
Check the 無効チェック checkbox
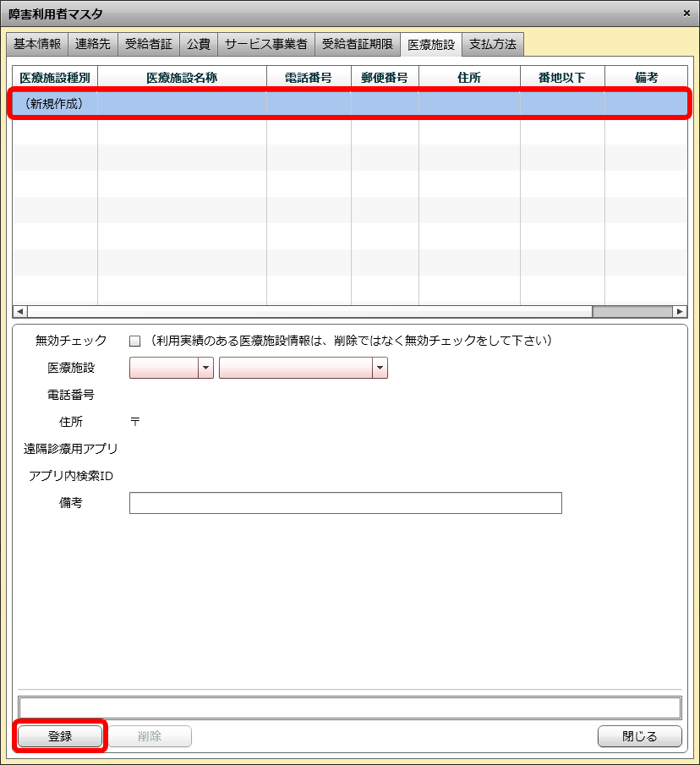pyautogui.click(x=134, y=342)
